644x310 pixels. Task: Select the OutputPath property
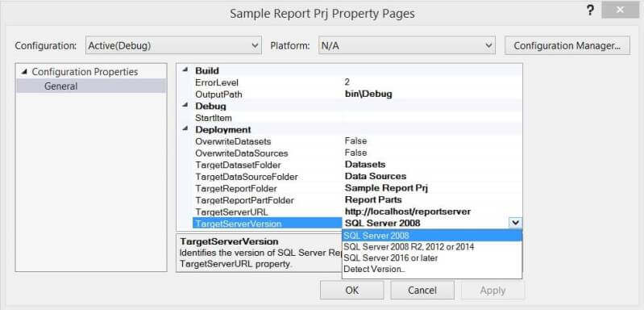(218, 94)
